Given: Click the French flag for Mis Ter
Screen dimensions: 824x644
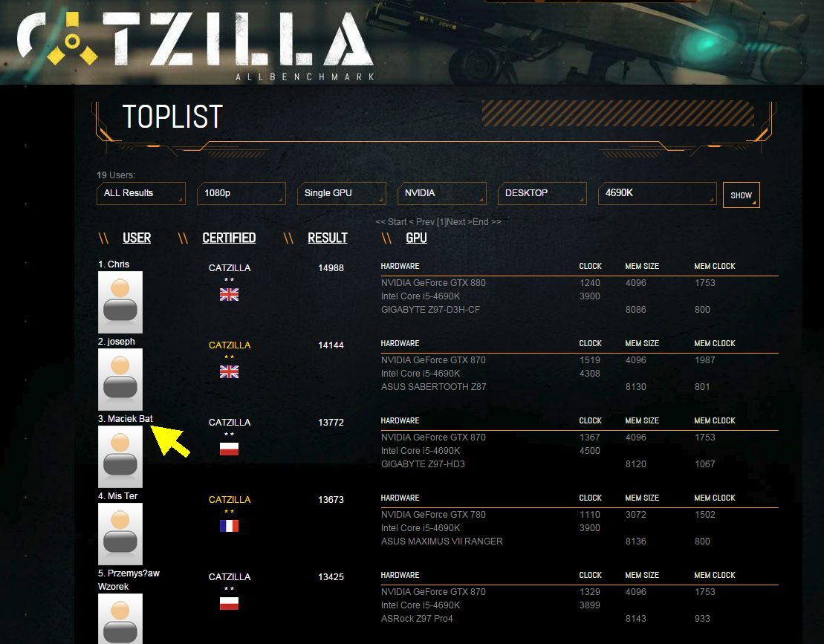Looking at the screenshot, I should click(229, 527).
